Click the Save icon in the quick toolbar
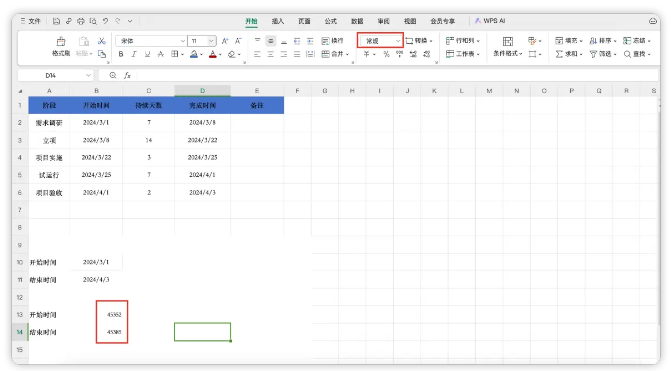 coord(56,21)
